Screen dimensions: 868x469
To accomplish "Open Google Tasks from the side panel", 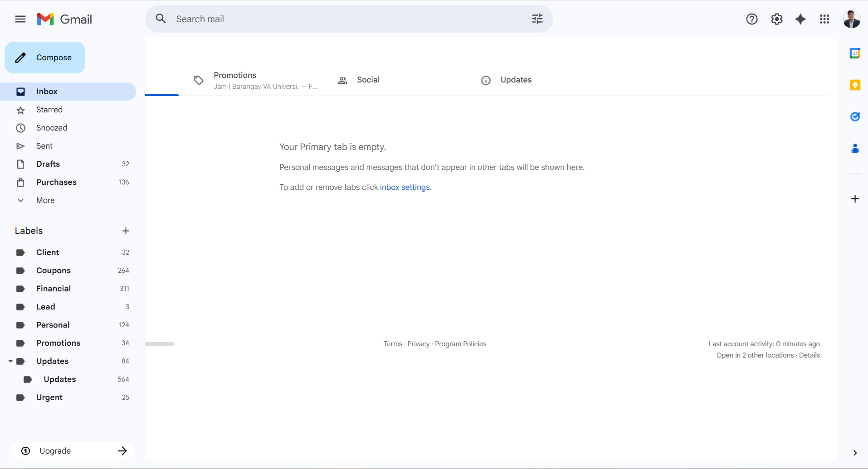I will point(855,116).
